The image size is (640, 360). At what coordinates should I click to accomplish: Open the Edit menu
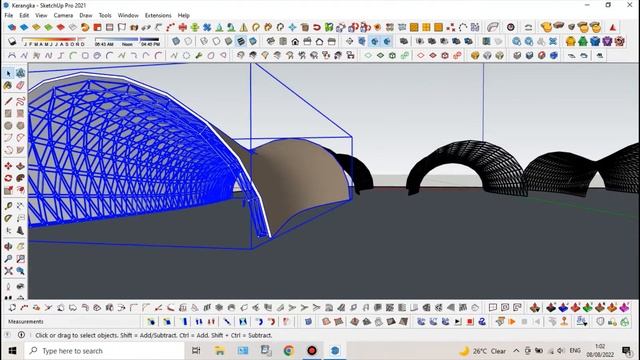[24, 16]
